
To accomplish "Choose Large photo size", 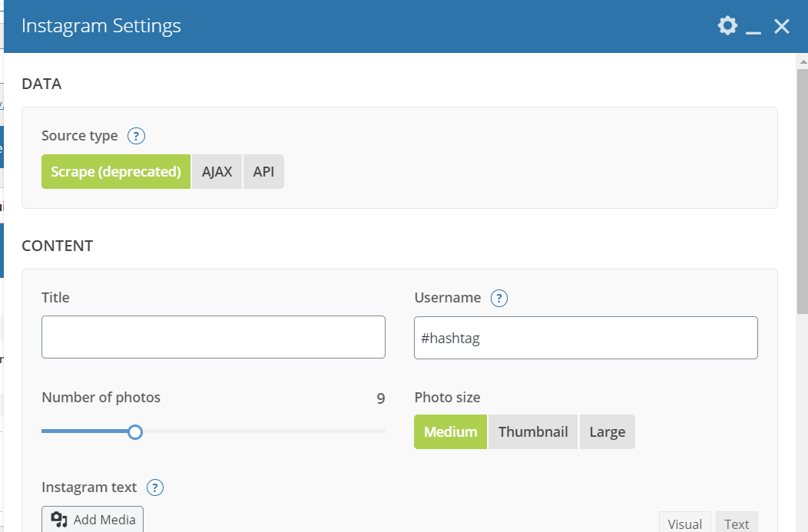I will pyautogui.click(x=607, y=431).
